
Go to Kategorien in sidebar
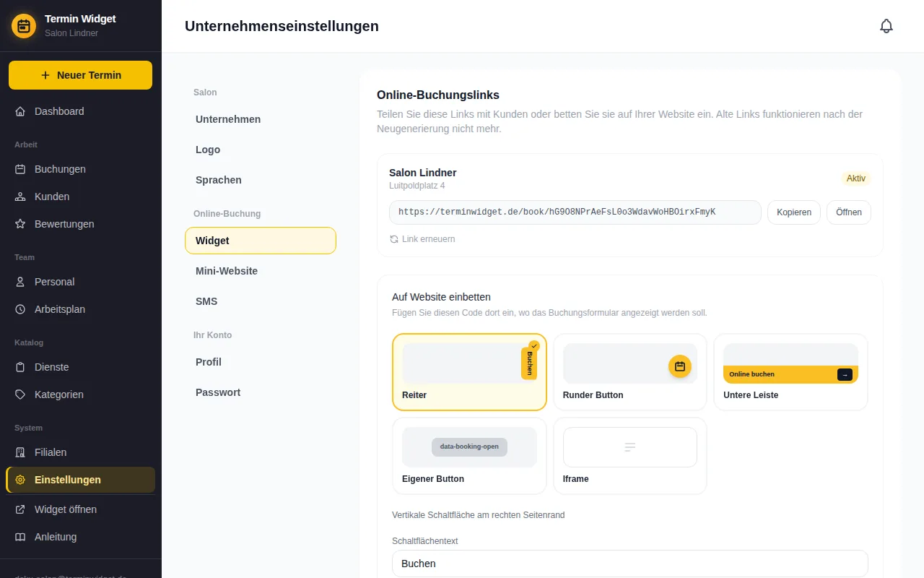[80, 394]
